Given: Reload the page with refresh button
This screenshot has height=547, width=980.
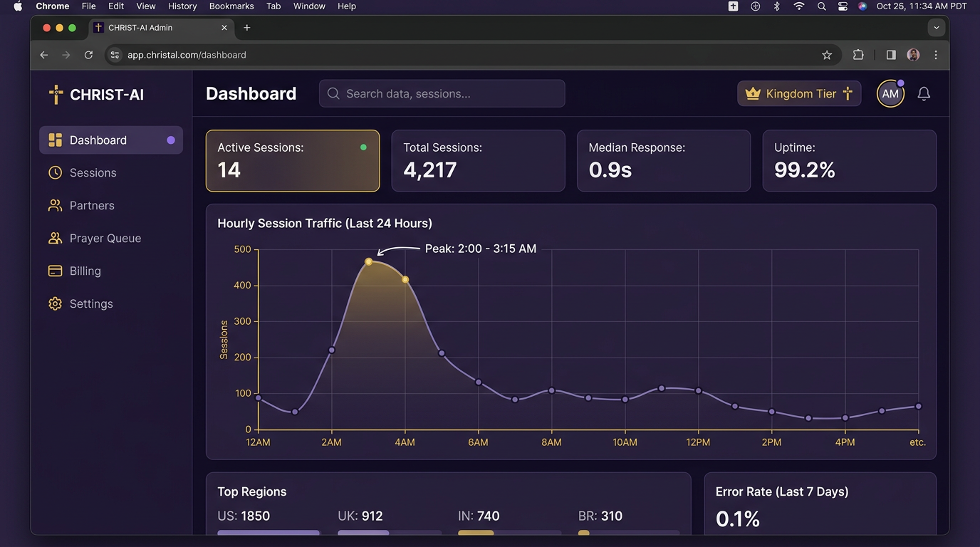Looking at the screenshot, I should [x=88, y=55].
